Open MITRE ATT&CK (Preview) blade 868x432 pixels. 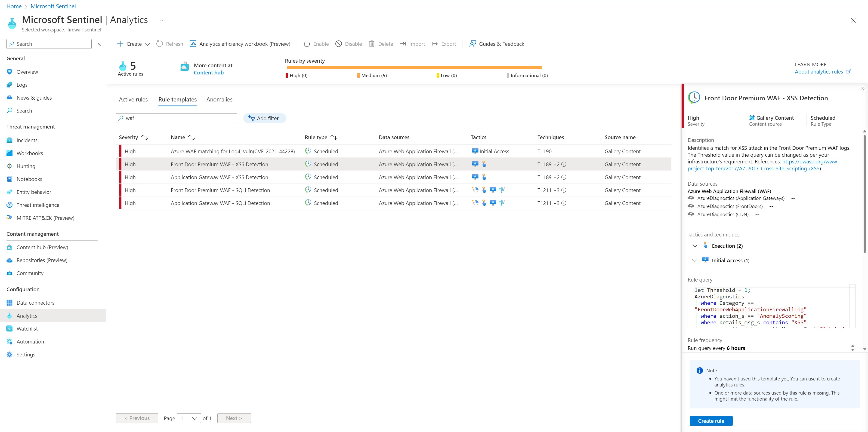45,218
